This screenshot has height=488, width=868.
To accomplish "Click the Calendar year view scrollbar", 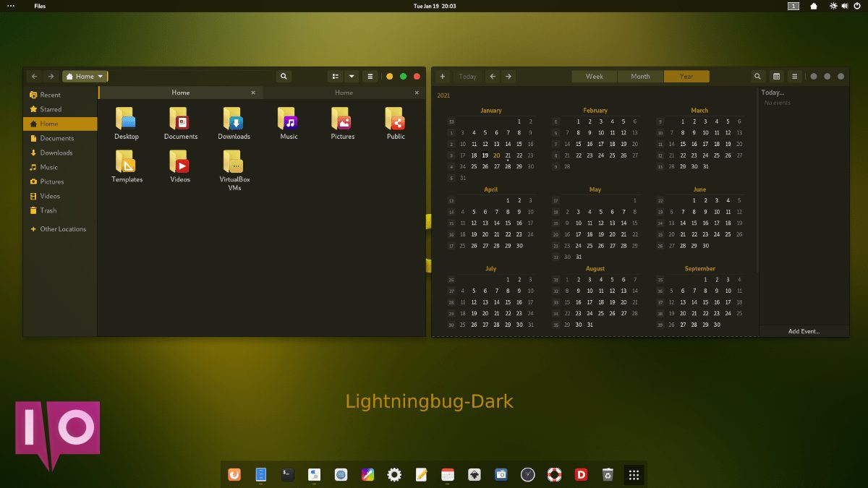I will 757,181.
